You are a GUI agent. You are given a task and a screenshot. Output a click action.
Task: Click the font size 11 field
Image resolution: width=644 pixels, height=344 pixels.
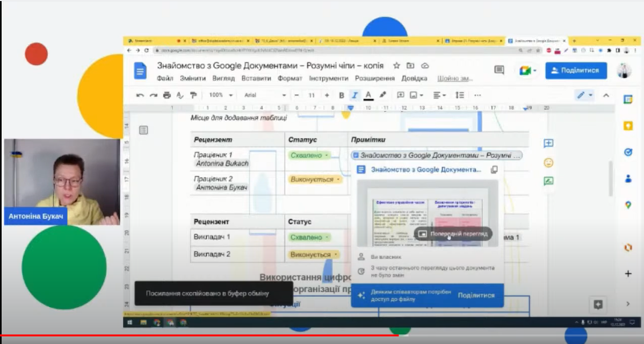pyautogui.click(x=312, y=95)
